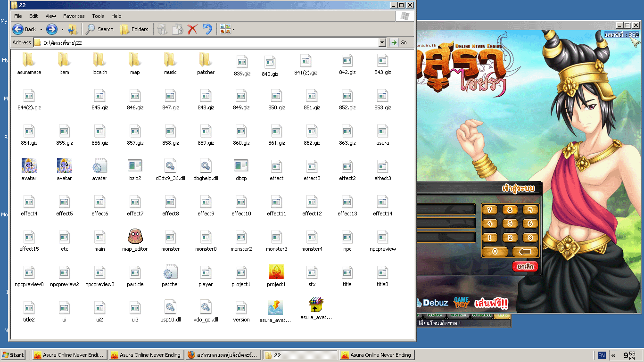644x362 pixels.
Task: Click the Go button
Action: (x=399, y=42)
